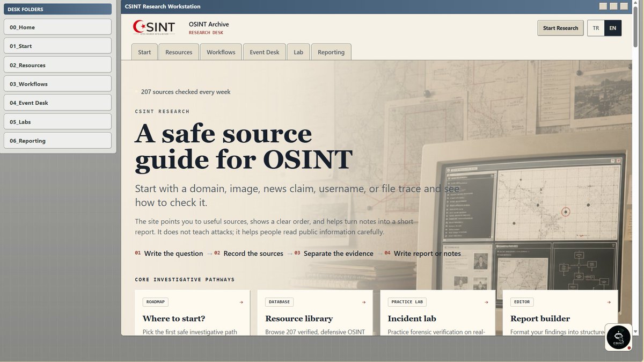Switch language to EN
Image resolution: width=644 pixels, height=362 pixels.
click(x=613, y=28)
